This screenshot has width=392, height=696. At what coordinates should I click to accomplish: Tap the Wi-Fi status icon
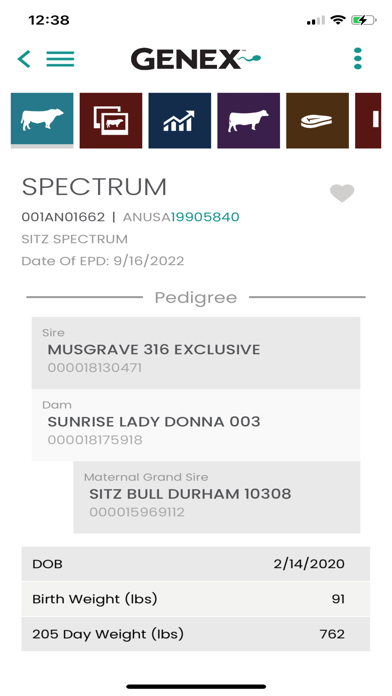coord(338,20)
